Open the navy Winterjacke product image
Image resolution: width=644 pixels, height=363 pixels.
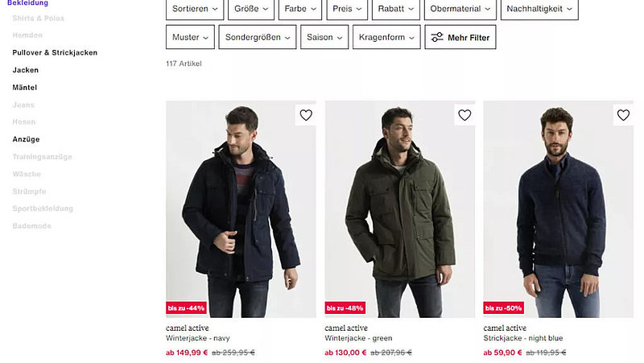pyautogui.click(x=241, y=209)
